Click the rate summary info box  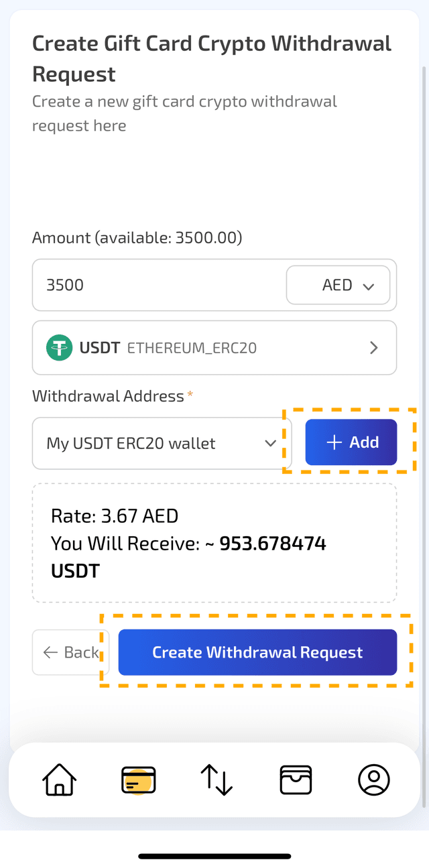tap(214, 543)
